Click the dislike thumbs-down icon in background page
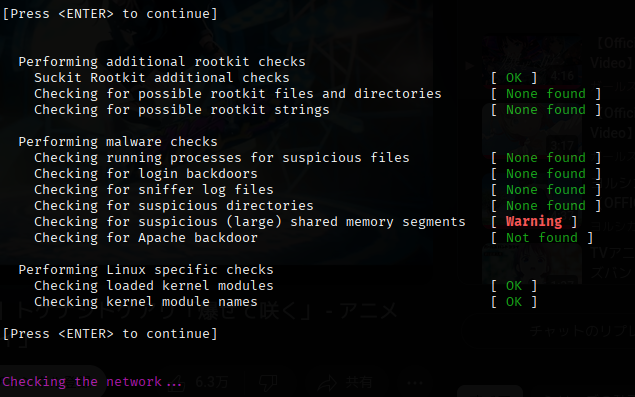 pos(268,382)
